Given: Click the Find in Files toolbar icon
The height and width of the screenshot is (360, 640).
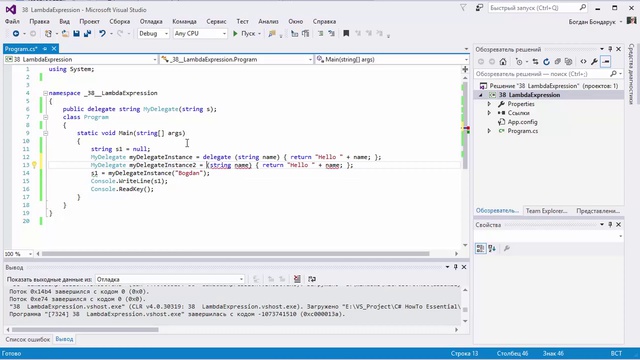Looking at the screenshot, I should click(x=272, y=33).
